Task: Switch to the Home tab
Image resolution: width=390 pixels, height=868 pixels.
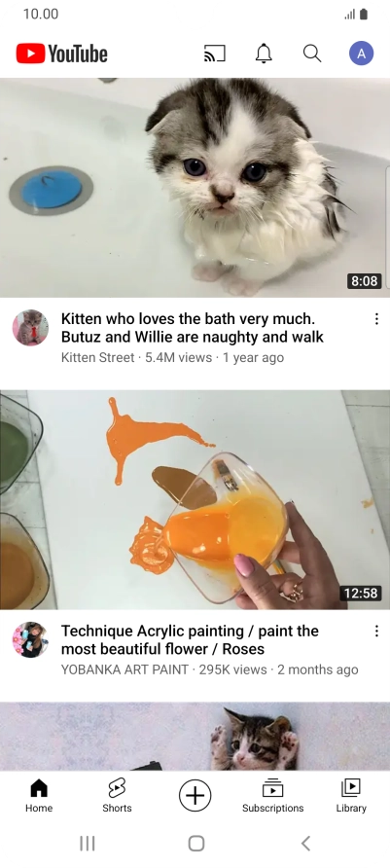Action: 39,795
